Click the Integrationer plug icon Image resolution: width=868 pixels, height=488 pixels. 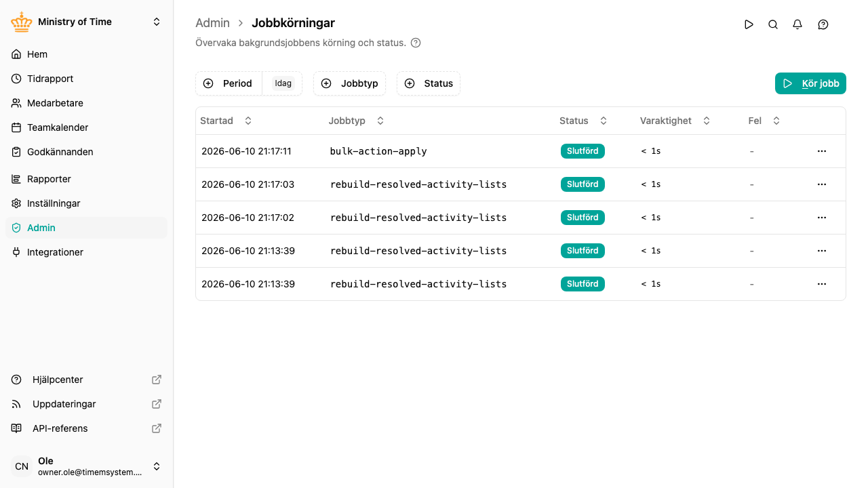click(16, 252)
